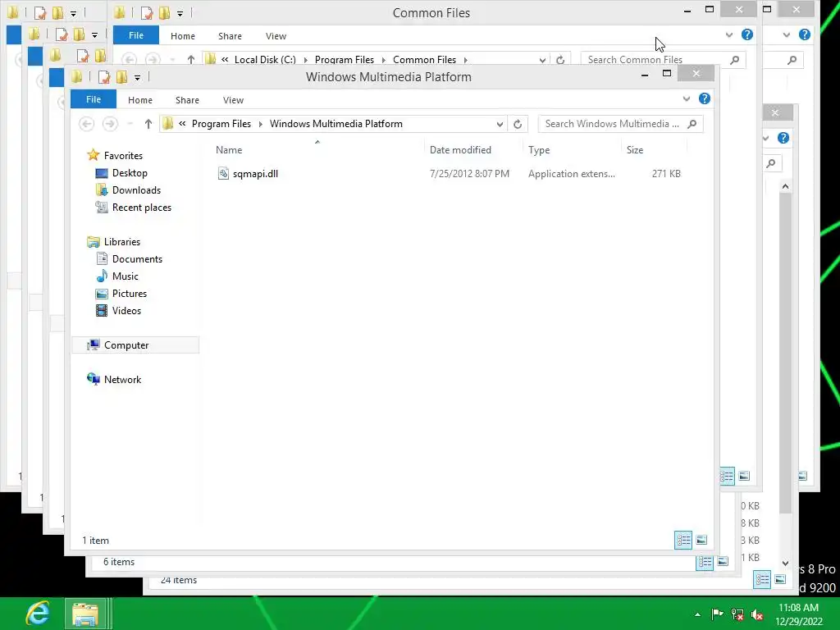Select Computer icon in navigation pane
The height and width of the screenshot is (630, 840).
94,345
